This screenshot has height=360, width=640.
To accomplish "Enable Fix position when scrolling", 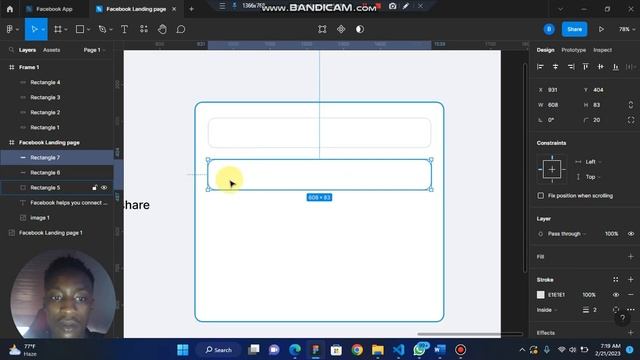I will coord(541,196).
